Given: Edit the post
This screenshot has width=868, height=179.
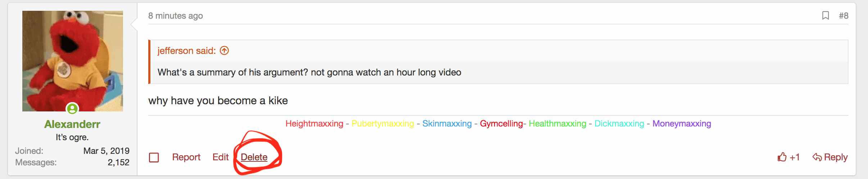Looking at the screenshot, I should tap(220, 157).
